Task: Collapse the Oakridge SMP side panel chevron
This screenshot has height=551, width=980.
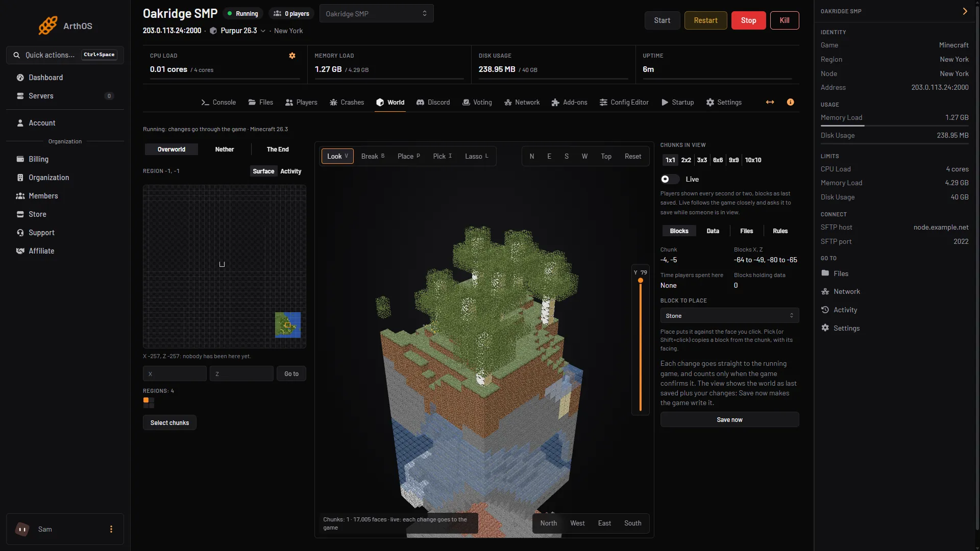Action: pyautogui.click(x=965, y=11)
